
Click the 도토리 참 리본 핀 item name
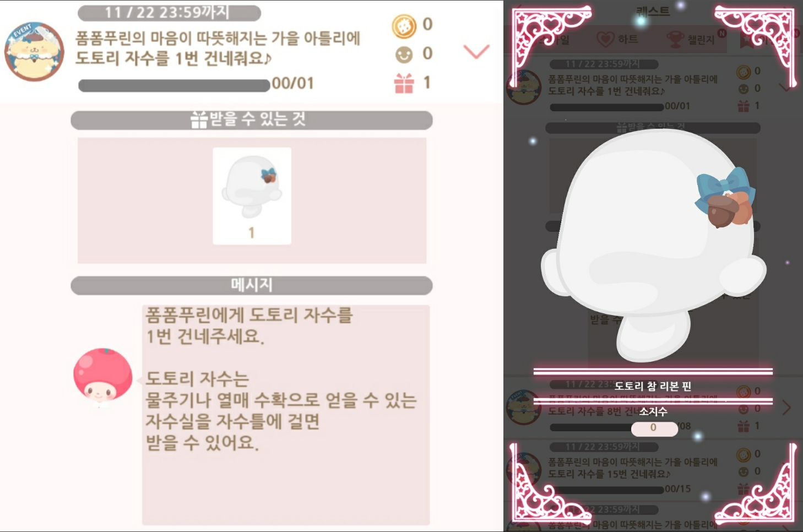[653, 386]
